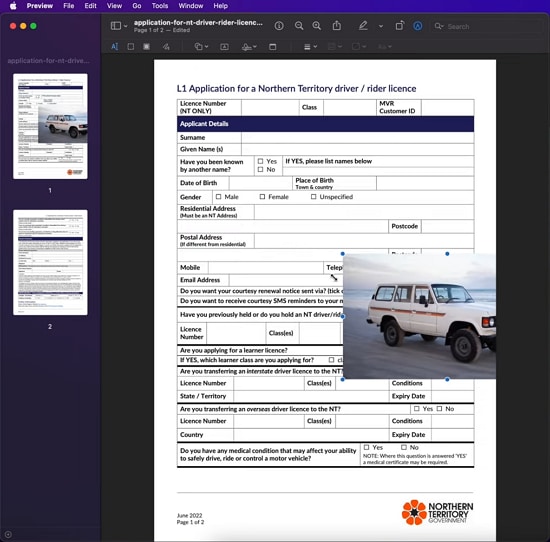Open the Share icon in toolbar

337,25
